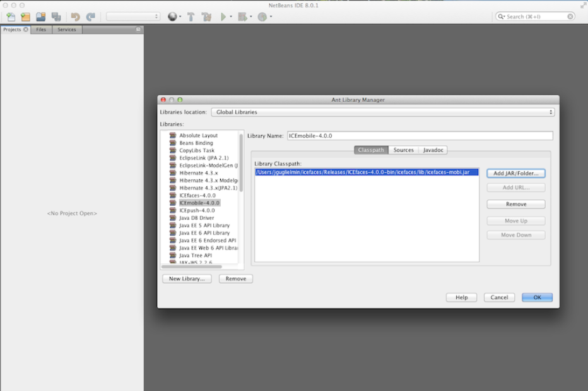Viewport: 588px width, 391px height.
Task: Click in the Library Name text field
Action: (420, 136)
